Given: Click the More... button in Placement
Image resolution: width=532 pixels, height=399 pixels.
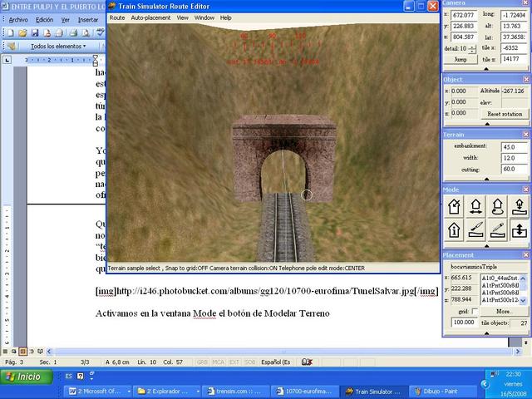Looking at the screenshot, I should (x=504, y=311).
